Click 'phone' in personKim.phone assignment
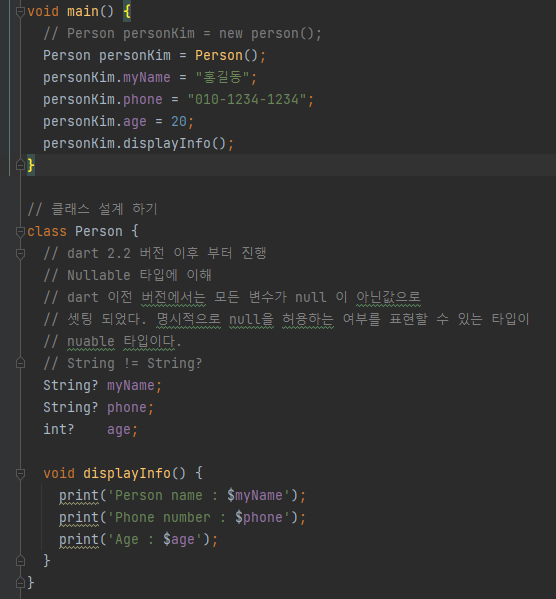556x599 pixels. pos(143,100)
